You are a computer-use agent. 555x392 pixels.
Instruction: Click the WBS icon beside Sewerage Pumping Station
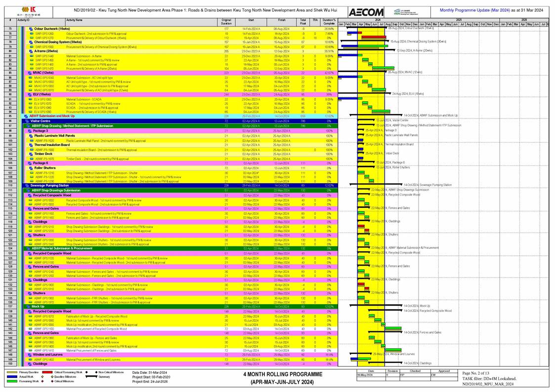[x=27, y=185]
